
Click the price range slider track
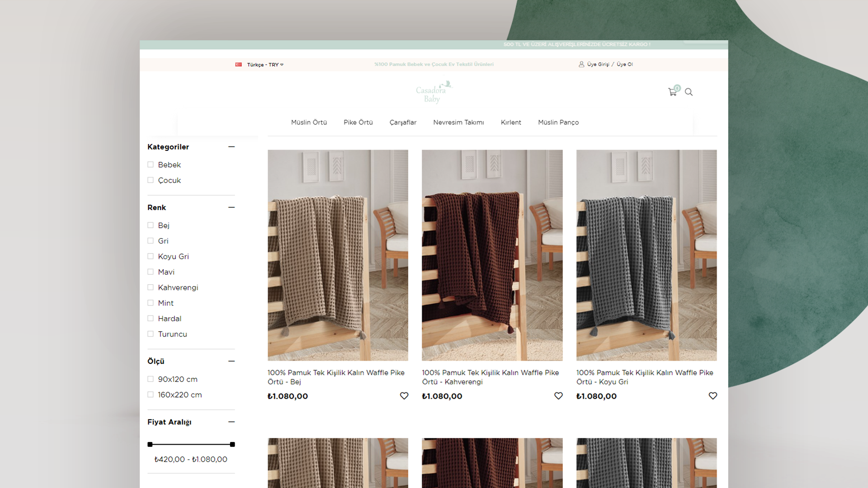(191, 445)
